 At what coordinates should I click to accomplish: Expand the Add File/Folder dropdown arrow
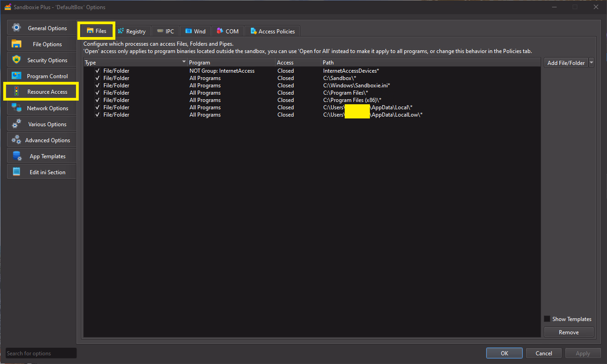(x=591, y=63)
